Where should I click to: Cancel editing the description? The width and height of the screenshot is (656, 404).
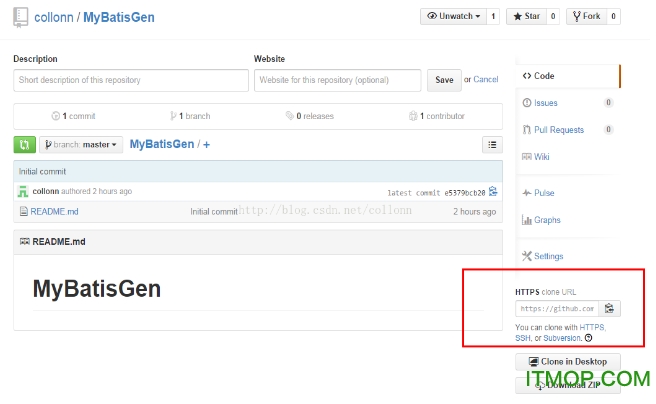click(x=486, y=79)
